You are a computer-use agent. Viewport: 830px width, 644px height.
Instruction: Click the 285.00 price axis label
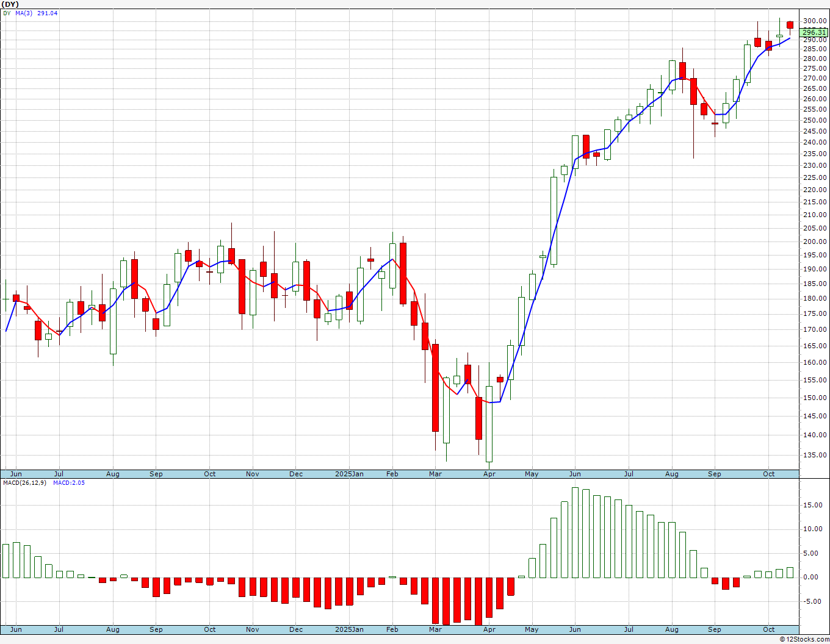(x=815, y=49)
